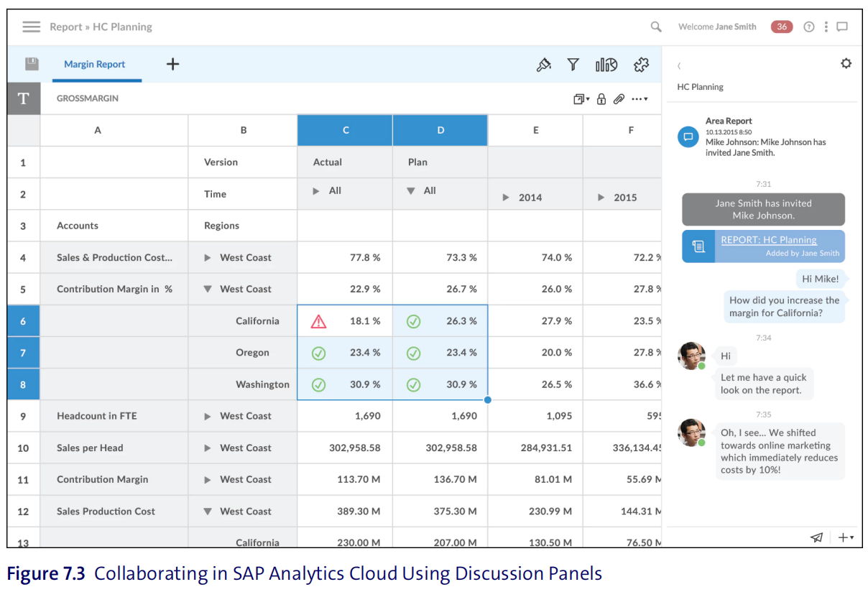The width and height of the screenshot is (868, 592).
Task: Click the T text icon beside GROSSMARGIN
Action: 24,98
